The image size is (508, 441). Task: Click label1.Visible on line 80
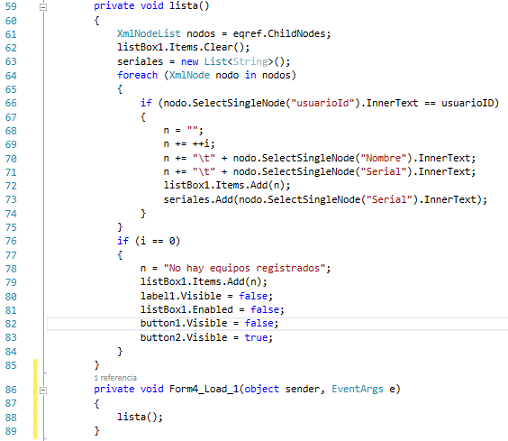[181, 296]
